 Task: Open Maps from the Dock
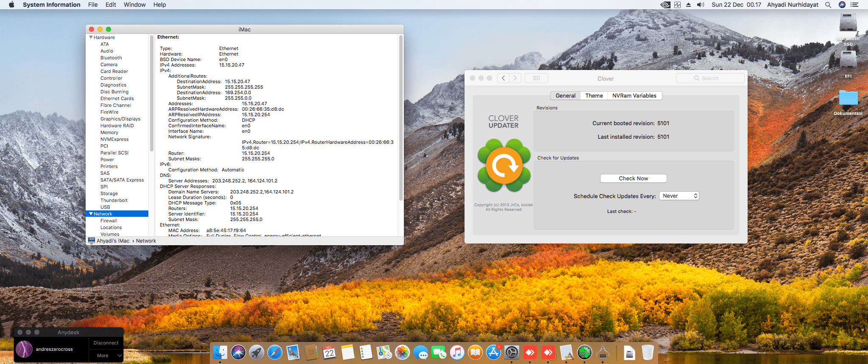point(384,352)
